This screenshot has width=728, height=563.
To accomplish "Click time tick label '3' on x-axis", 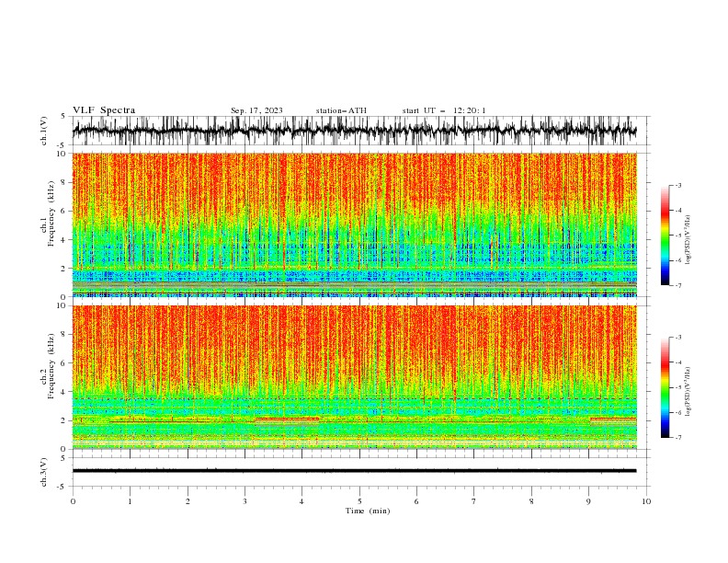I will click(x=245, y=501).
